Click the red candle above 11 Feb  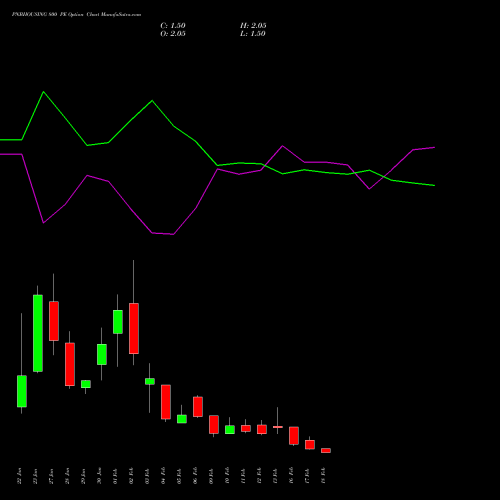tap(246, 428)
